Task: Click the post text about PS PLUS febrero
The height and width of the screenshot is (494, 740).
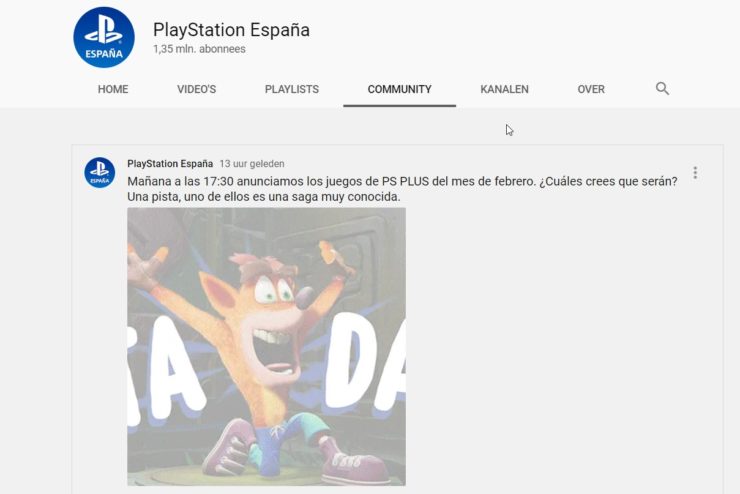Action: 402,181
